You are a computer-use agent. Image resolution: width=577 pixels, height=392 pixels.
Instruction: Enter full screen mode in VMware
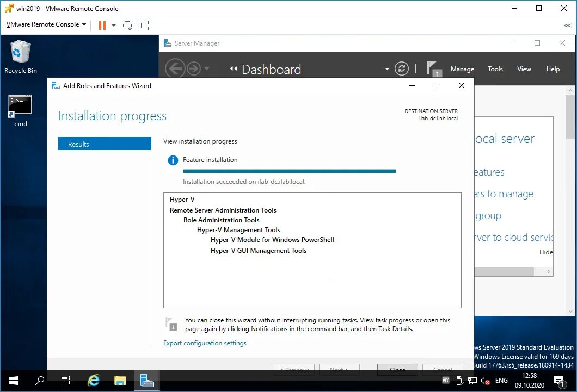pos(143,25)
